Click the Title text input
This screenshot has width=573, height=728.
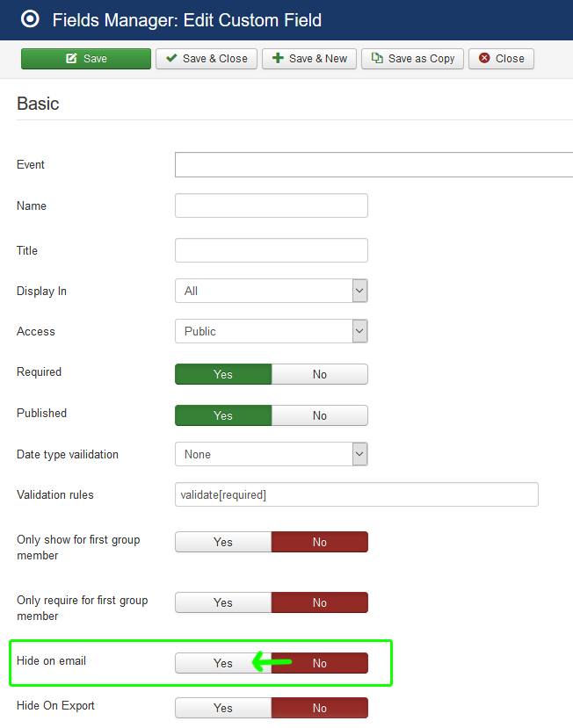271,250
